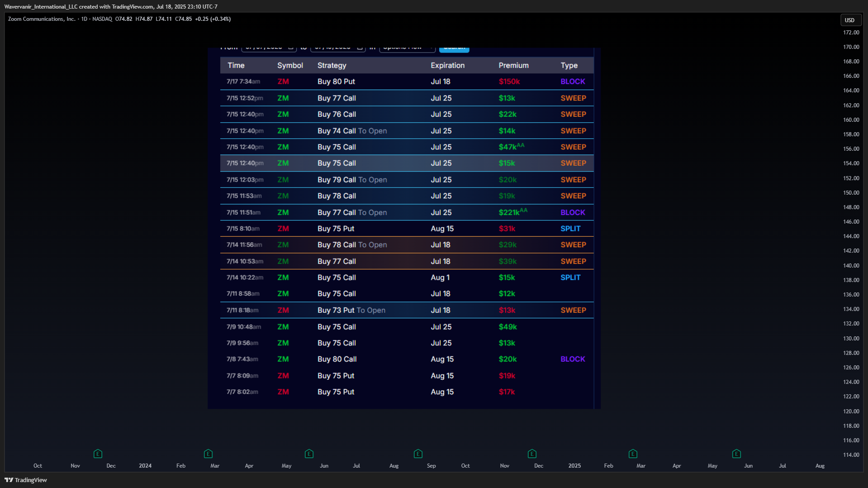Open the earnings marker between Feb and Mar 2025
This screenshot has height=488, width=868.
(633, 454)
